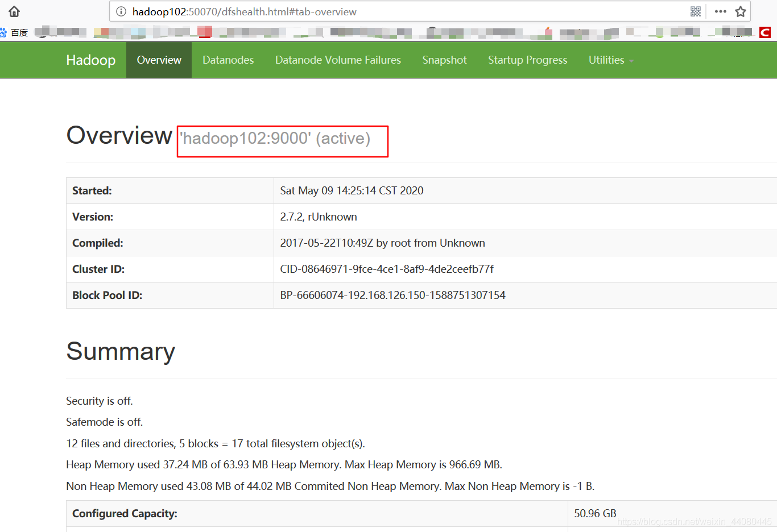Go to the Snapshot tab
The height and width of the screenshot is (532, 777).
444,60
